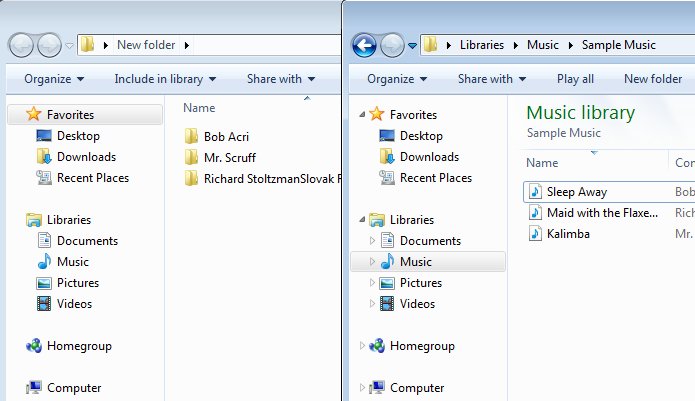The width and height of the screenshot is (695, 401).
Task: Click the Downloads icon in the New folder window sidebar
Action: [x=44, y=156]
